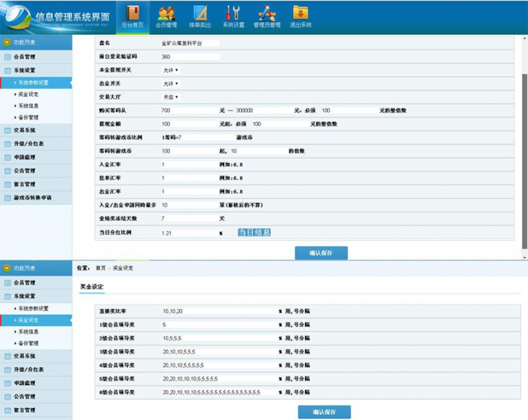The height and width of the screenshot is (420, 528).
Task: Click the 当日结息 button
Action: point(254,232)
